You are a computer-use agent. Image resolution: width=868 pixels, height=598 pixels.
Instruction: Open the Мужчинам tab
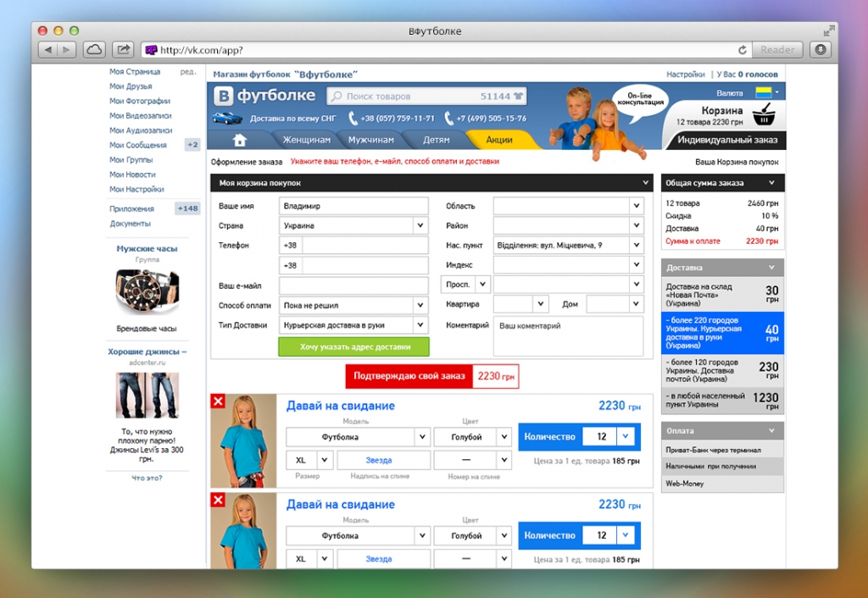(x=371, y=140)
